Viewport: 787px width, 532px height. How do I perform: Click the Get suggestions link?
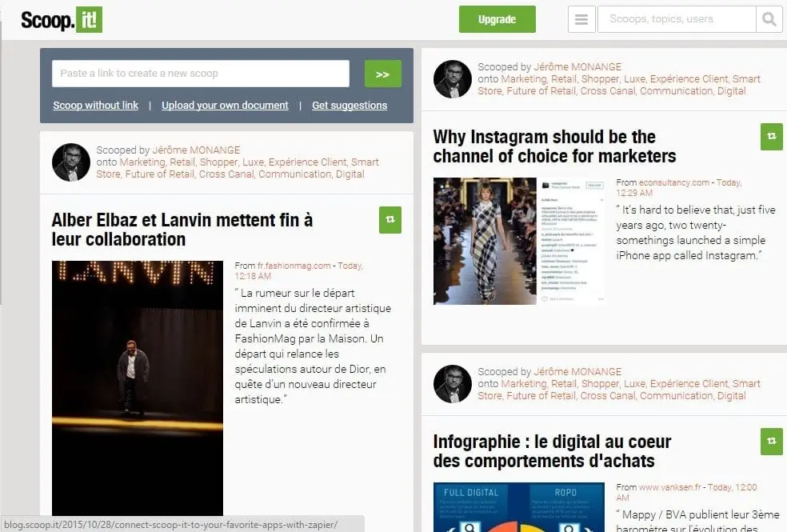tap(350, 106)
